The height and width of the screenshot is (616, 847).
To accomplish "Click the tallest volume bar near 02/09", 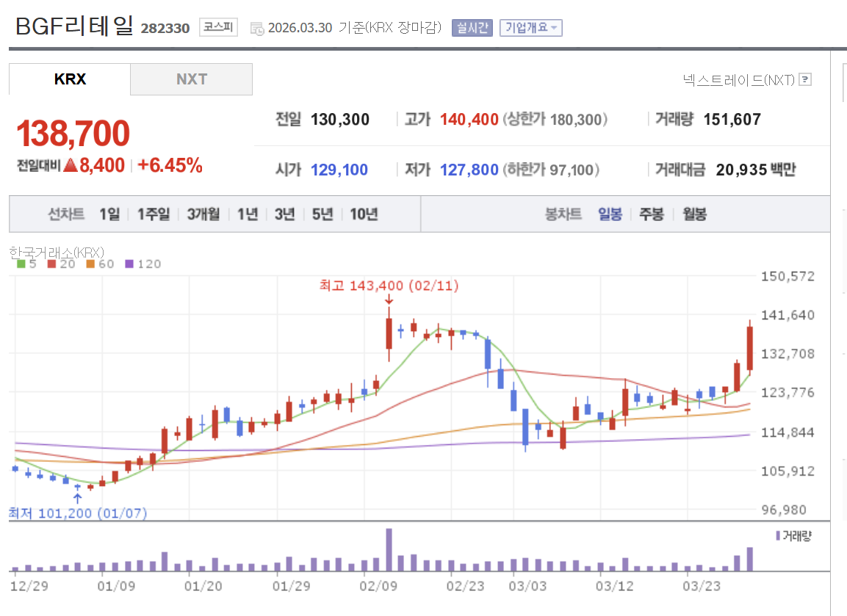I will pyautogui.click(x=389, y=550).
